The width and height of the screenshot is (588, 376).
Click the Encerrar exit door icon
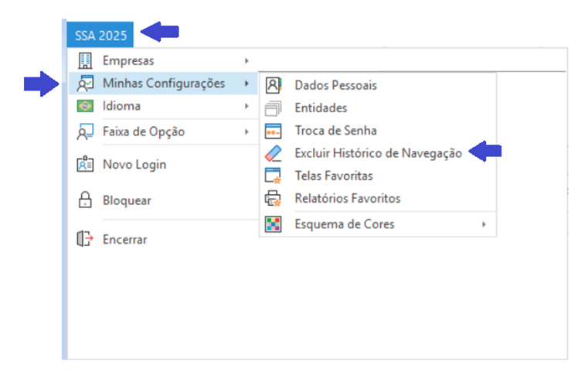click(85, 240)
